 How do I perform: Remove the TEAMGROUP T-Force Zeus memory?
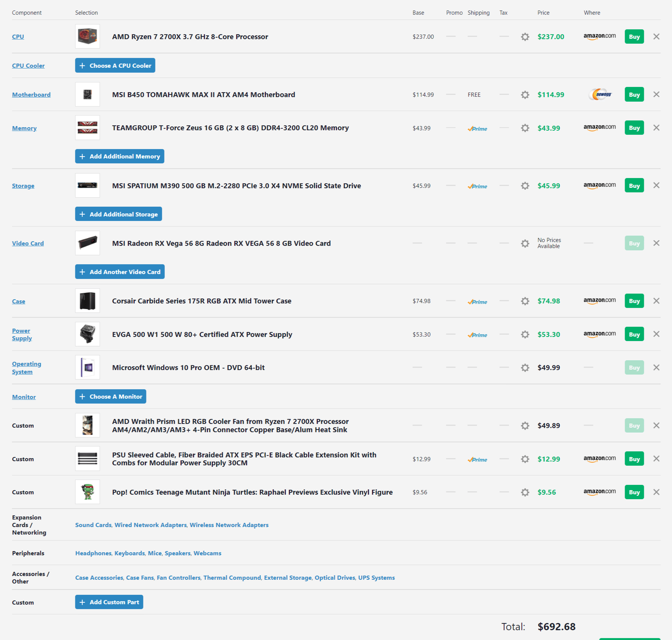[x=656, y=128]
